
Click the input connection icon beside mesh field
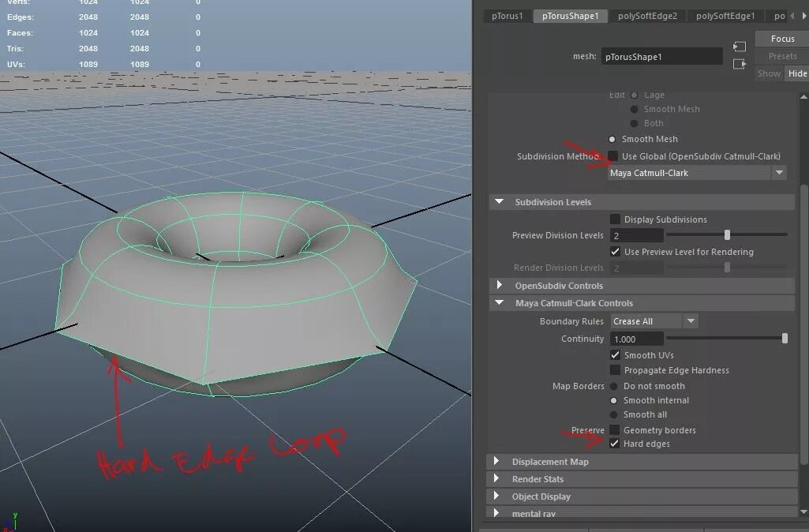coord(739,47)
